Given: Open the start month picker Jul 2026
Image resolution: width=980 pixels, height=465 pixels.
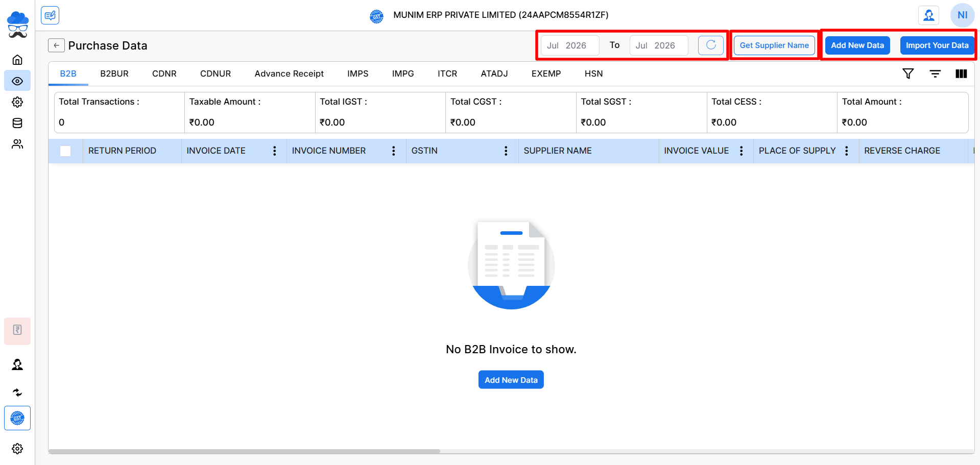Looking at the screenshot, I should click(570, 45).
